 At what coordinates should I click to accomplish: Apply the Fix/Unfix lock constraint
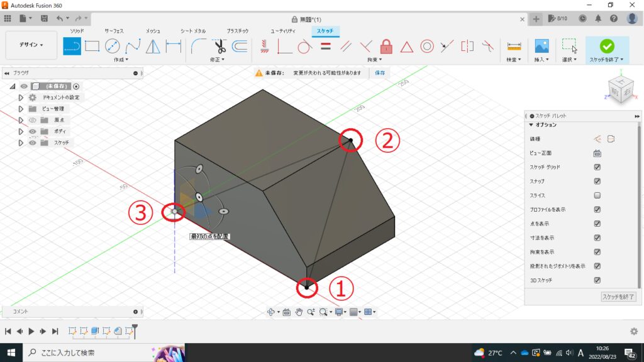click(x=386, y=47)
